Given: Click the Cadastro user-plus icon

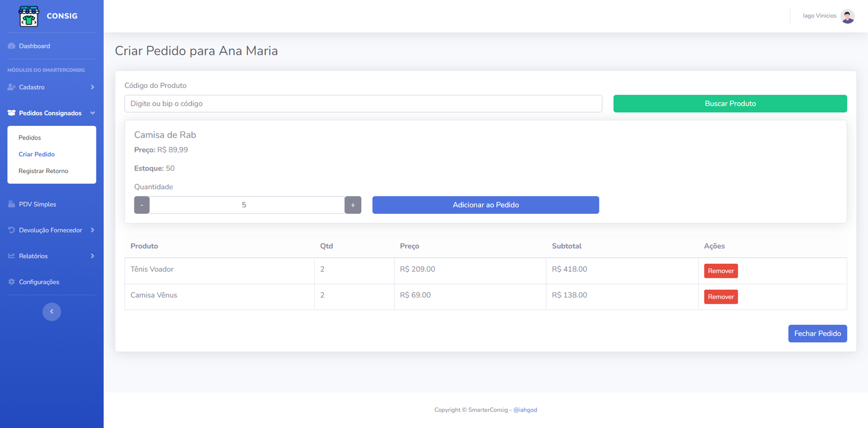Looking at the screenshot, I should click(11, 87).
